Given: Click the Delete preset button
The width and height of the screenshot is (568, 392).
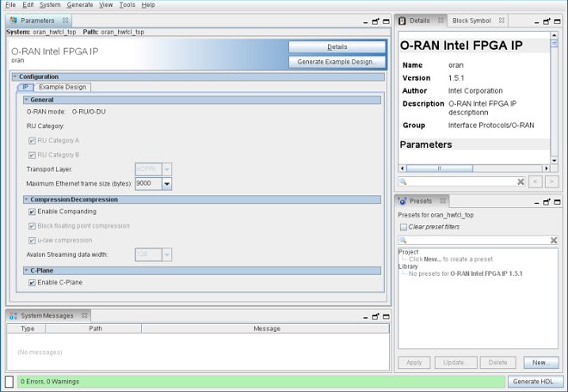Looking at the screenshot, I should [x=497, y=362].
